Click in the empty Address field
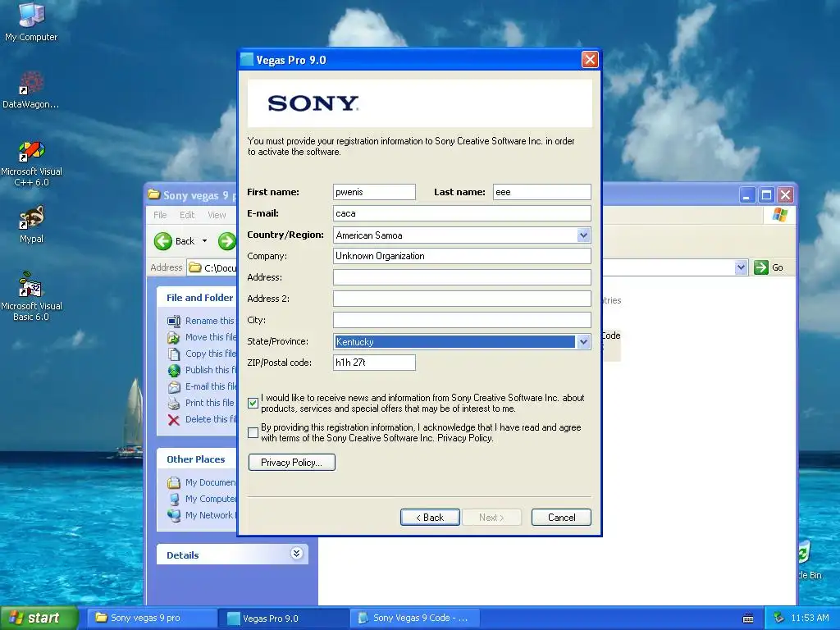The width and height of the screenshot is (840, 630). coord(462,277)
